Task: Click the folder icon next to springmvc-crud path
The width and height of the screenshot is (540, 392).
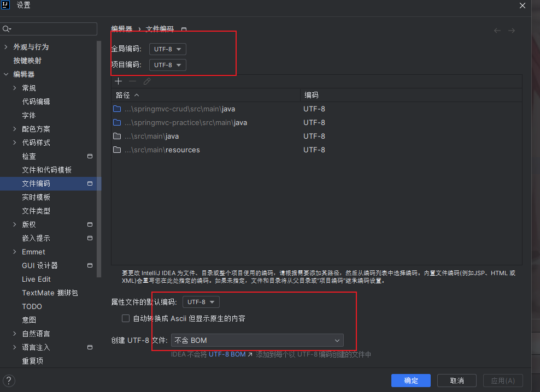Action: pos(117,109)
